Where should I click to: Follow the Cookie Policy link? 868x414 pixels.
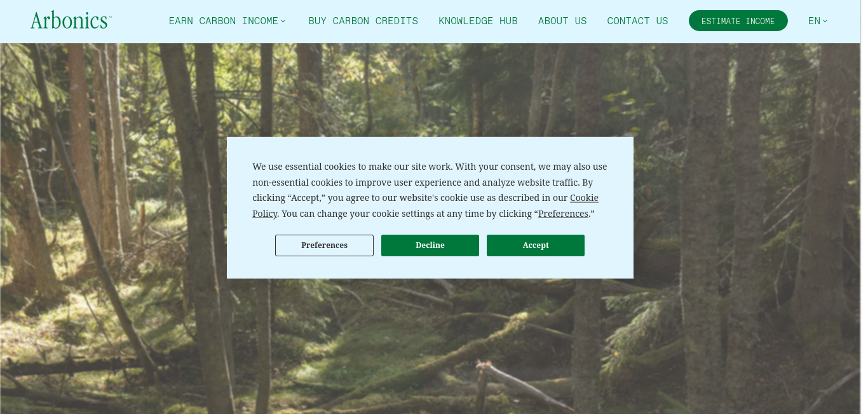425,205
